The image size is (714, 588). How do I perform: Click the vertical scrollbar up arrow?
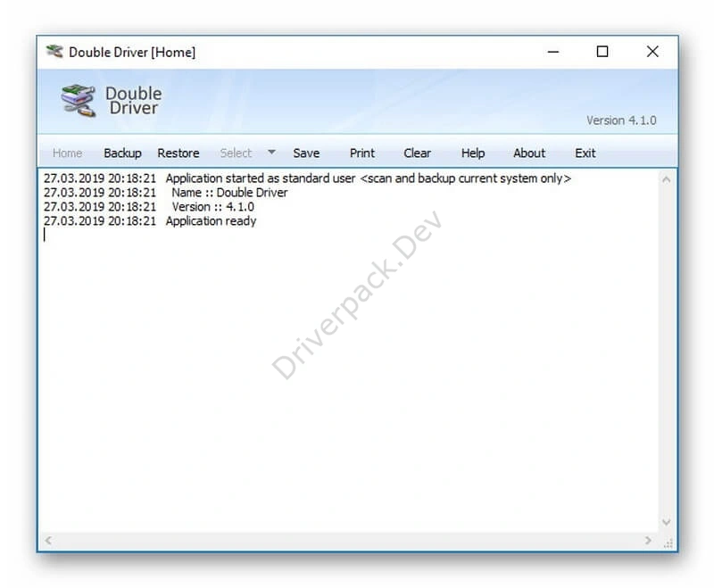point(666,179)
